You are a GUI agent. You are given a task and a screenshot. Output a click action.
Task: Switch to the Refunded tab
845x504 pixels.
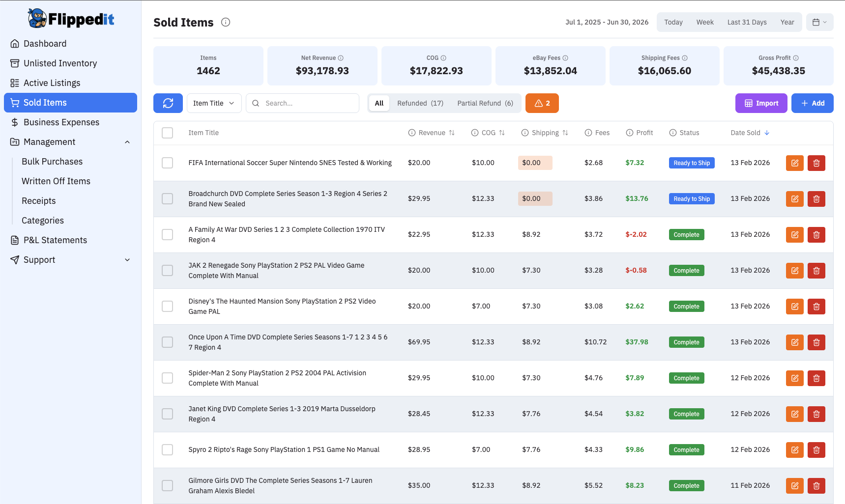pos(420,103)
